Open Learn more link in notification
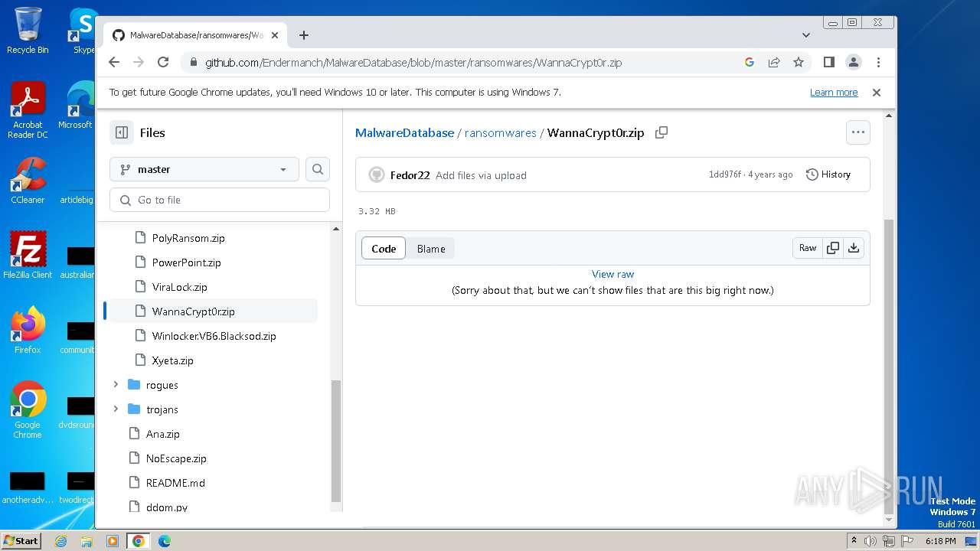 pos(834,93)
